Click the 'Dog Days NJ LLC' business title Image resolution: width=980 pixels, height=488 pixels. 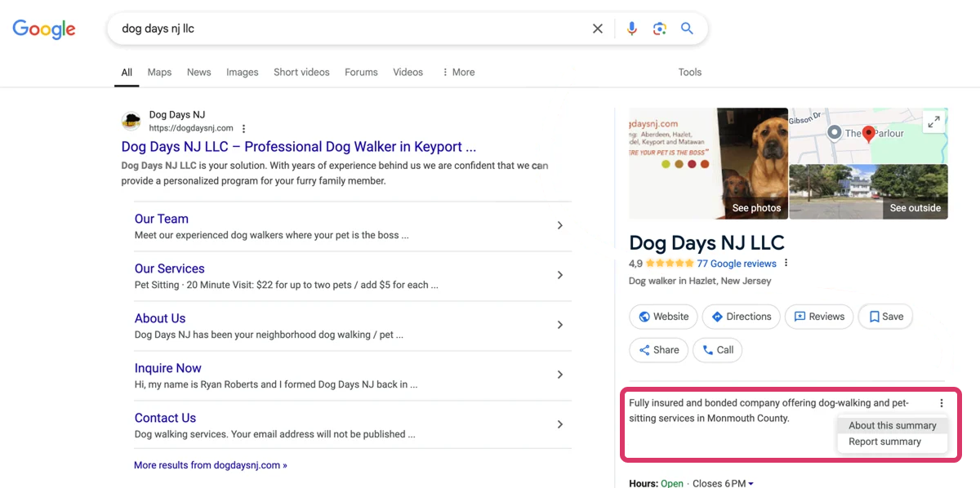pos(706,242)
